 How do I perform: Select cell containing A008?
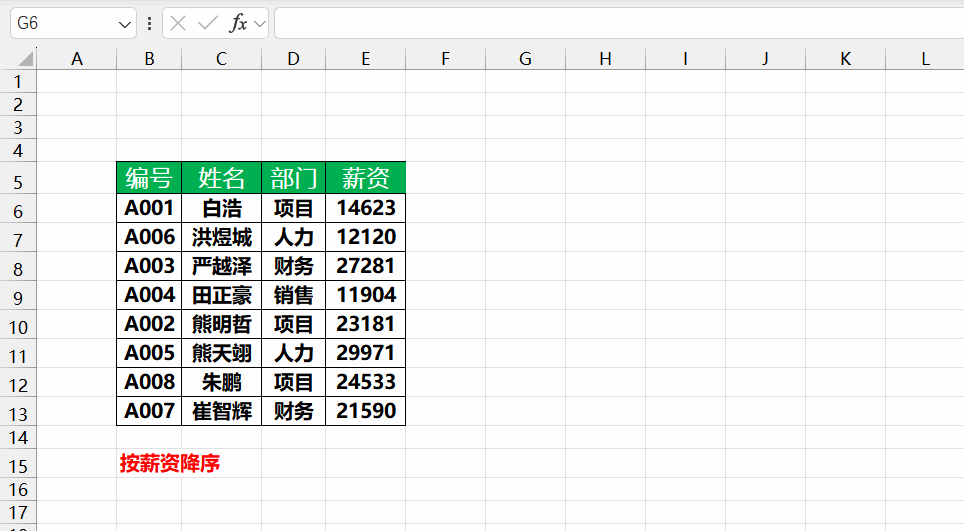pyautogui.click(x=149, y=382)
